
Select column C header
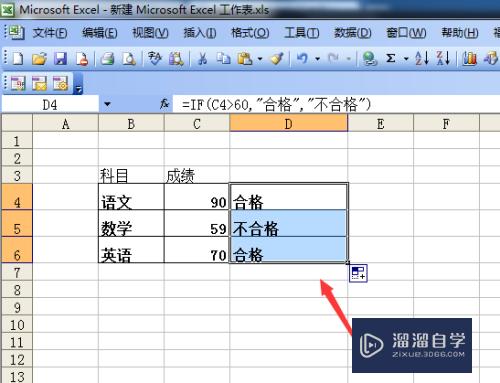click(x=197, y=124)
